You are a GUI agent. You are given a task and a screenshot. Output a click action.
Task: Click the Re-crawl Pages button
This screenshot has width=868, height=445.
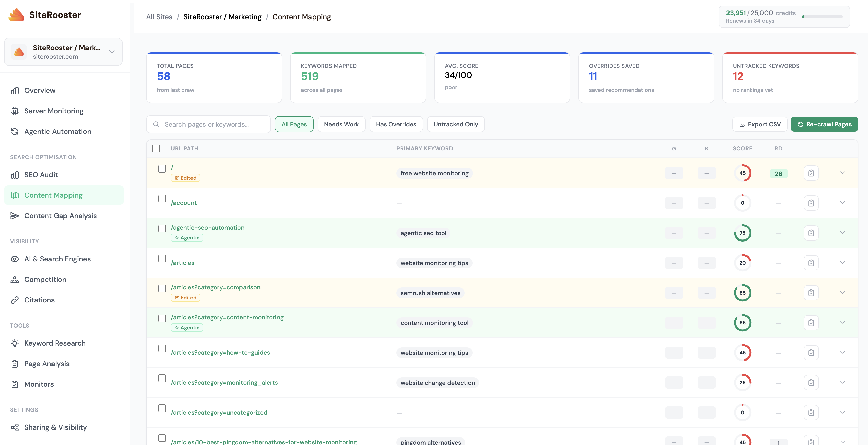tap(825, 124)
